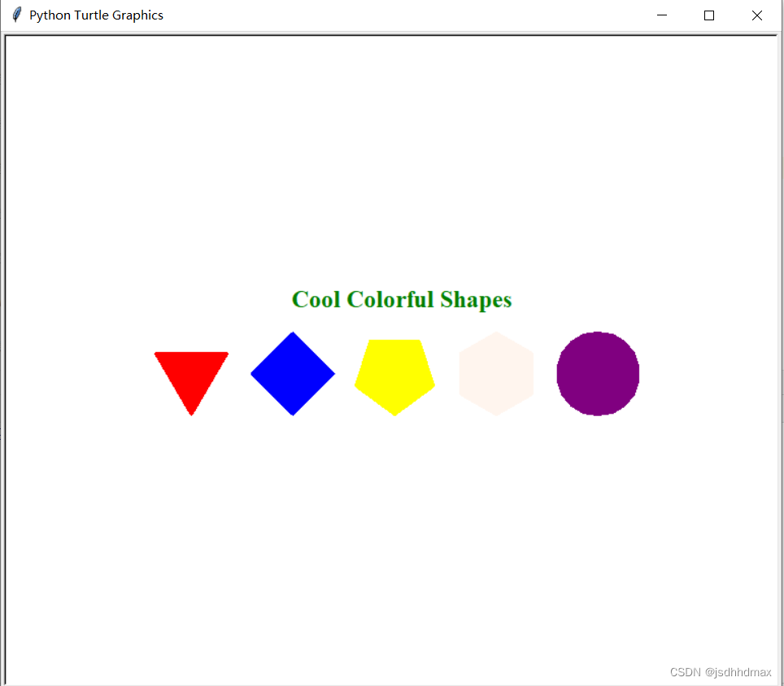Minimize the Python Turtle Graphics window
Image resolution: width=784 pixels, height=686 pixels.
(x=661, y=15)
